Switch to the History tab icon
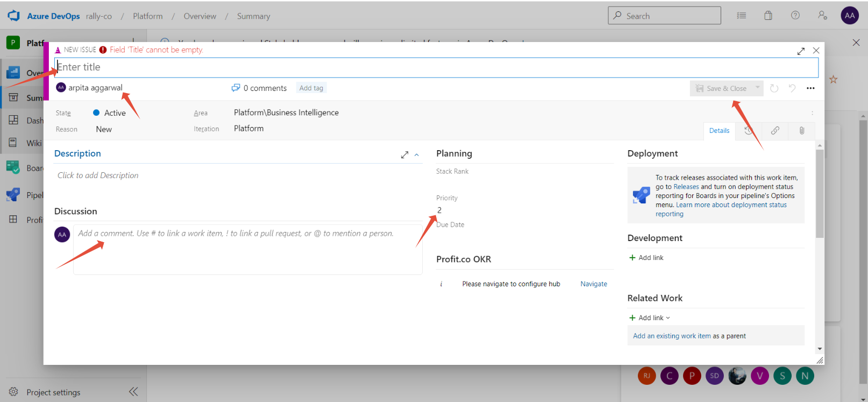Viewport: 868px width, 402px height. (x=749, y=131)
